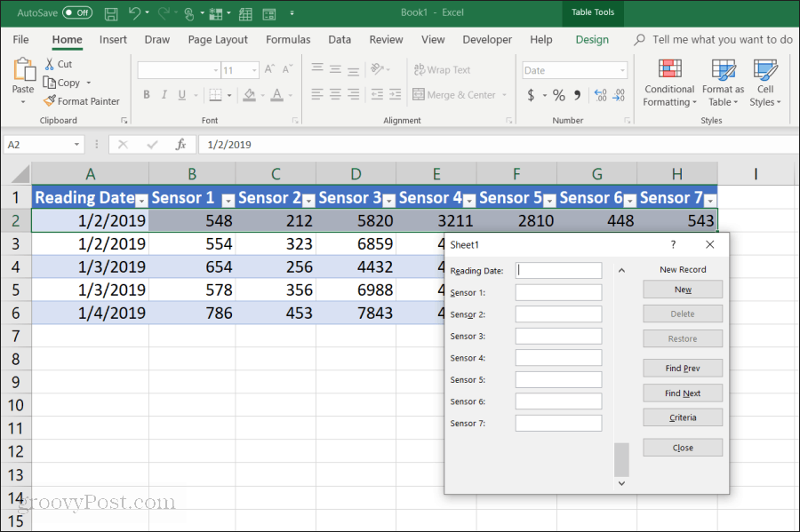Image resolution: width=800 pixels, height=532 pixels.
Task: Toggle the AutoSave switch
Action: [77, 12]
